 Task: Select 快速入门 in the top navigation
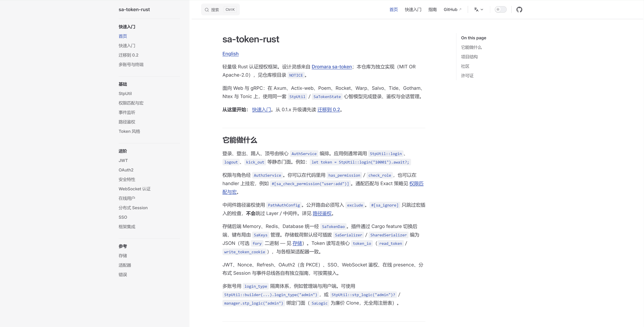pyautogui.click(x=413, y=9)
